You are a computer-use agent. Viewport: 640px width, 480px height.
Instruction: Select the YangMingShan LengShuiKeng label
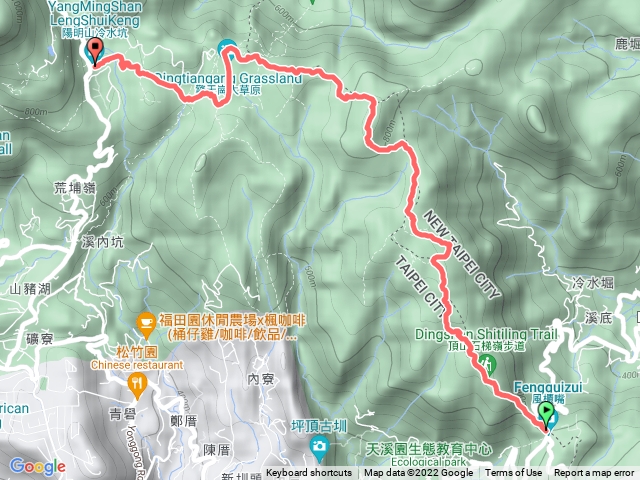[95, 20]
